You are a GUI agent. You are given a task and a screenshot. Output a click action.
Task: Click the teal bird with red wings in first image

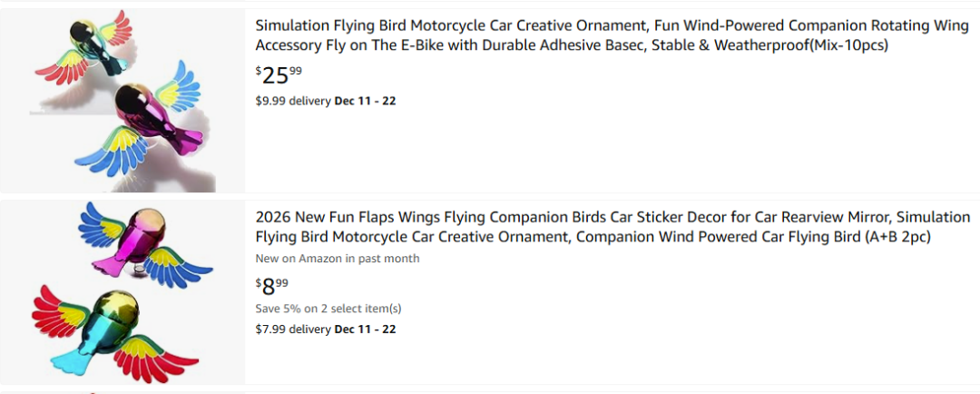point(89,50)
